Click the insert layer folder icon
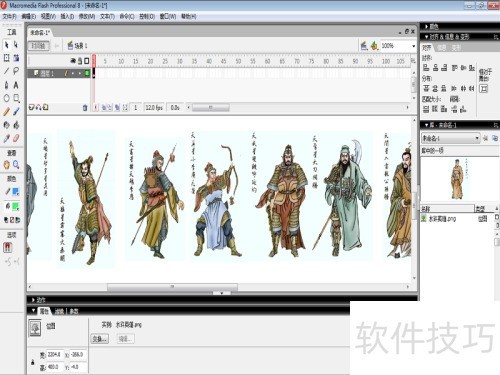This screenshot has height=375, width=500. tap(46, 107)
